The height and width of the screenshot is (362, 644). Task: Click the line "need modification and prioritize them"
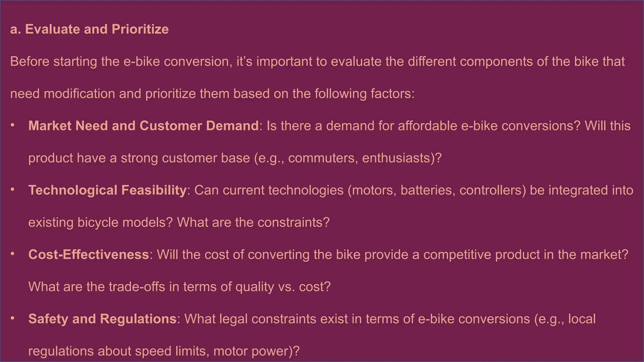coord(212,94)
